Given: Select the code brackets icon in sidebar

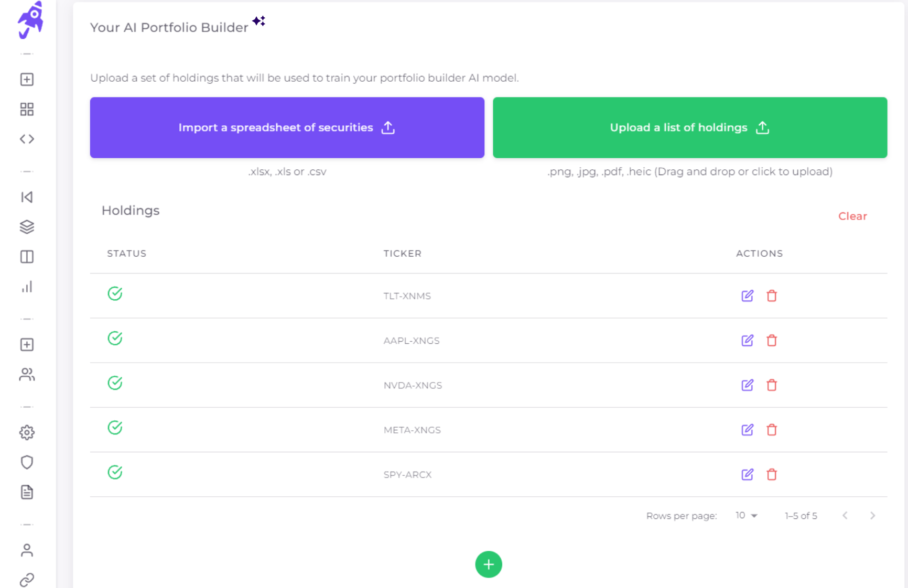Looking at the screenshot, I should [27, 139].
